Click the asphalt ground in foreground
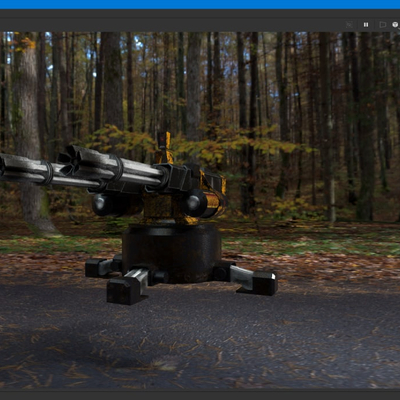Image resolution: width=400 pixels, height=400 pixels. pos(200,340)
